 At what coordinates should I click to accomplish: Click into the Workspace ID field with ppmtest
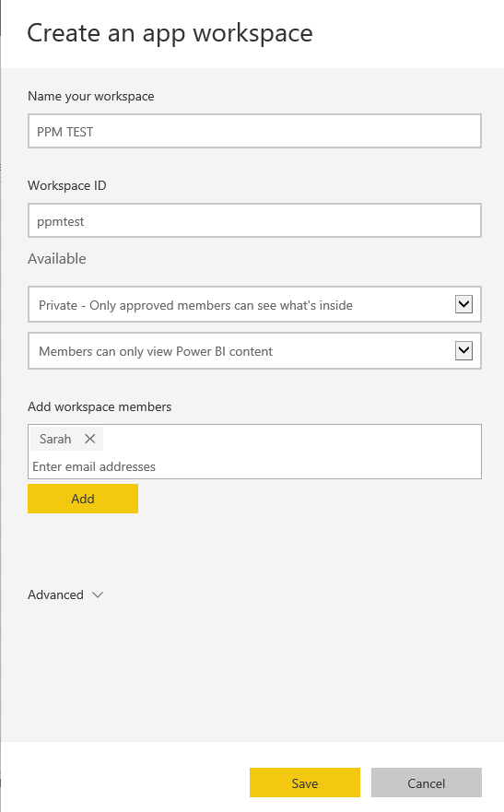254,220
